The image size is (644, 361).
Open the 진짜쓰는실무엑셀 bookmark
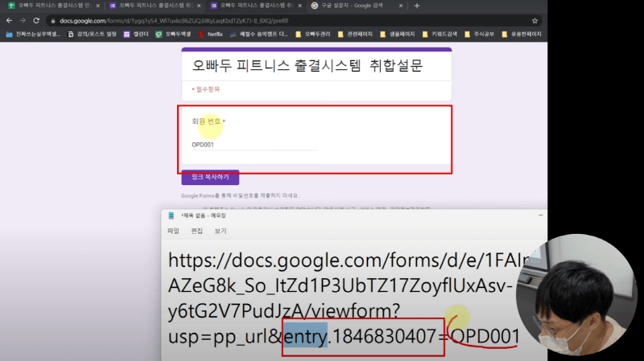point(33,34)
